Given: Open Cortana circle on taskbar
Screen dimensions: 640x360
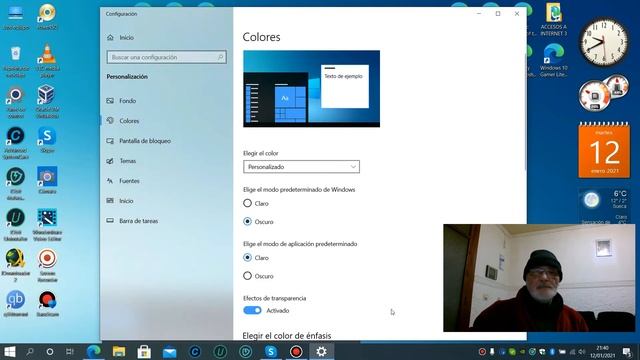Looking at the screenshot, I should tap(50, 351).
